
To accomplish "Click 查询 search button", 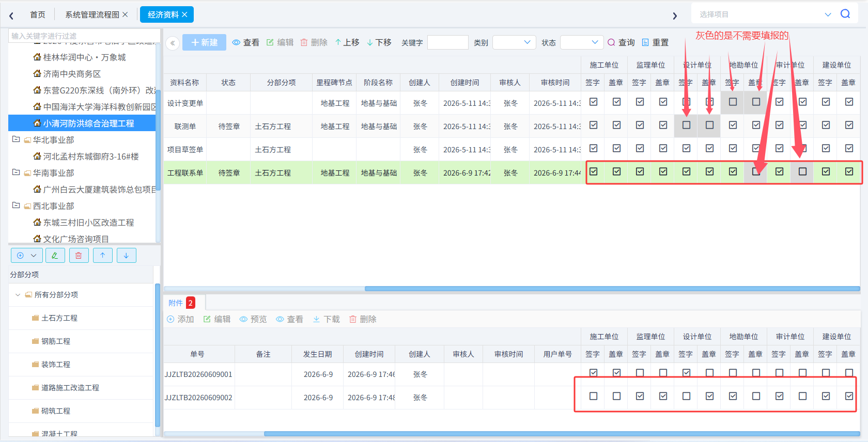I will point(622,42).
